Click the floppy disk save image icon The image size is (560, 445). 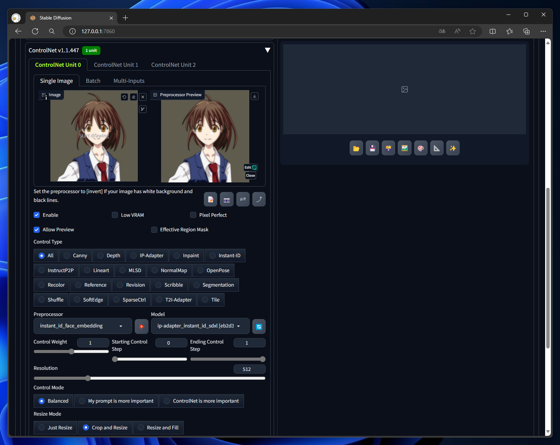click(x=372, y=148)
